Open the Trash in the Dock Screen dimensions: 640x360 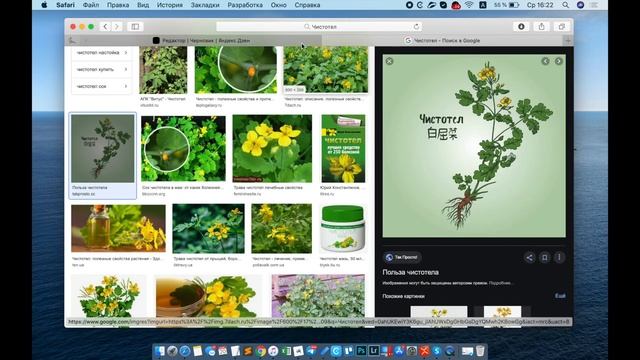[480, 351]
